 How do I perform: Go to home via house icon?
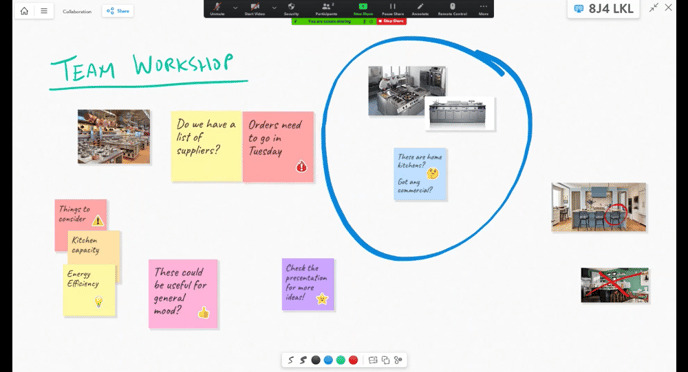point(25,11)
